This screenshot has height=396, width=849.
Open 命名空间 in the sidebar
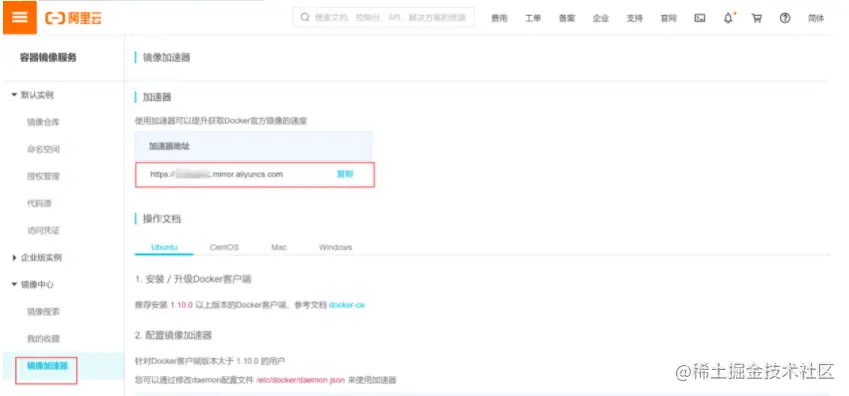pos(43,150)
